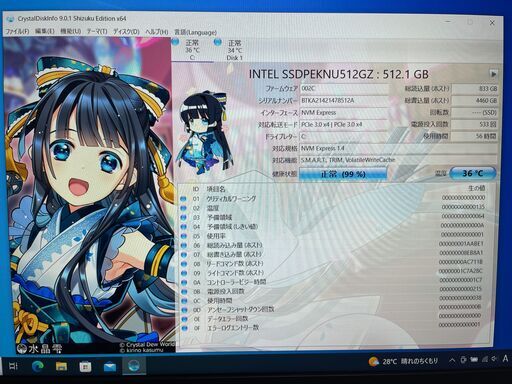Click the 項目名 column header

pos(216,189)
